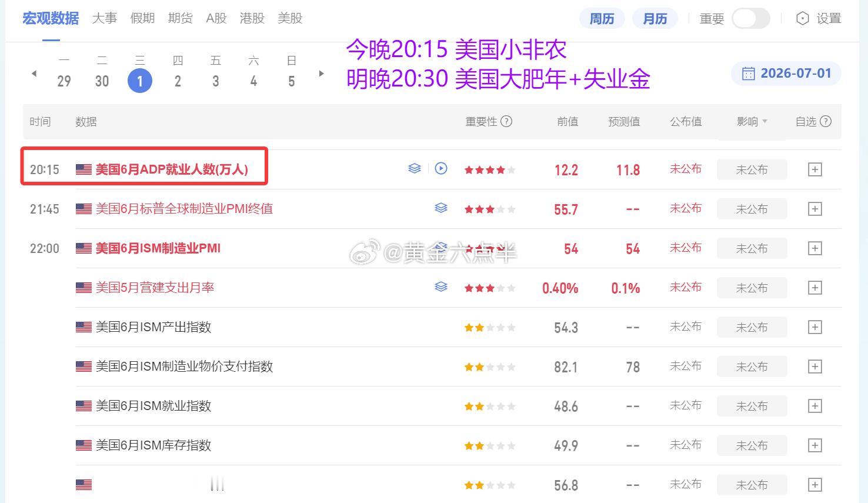Switch to the A股 tab
The image size is (868, 503).
216,18
